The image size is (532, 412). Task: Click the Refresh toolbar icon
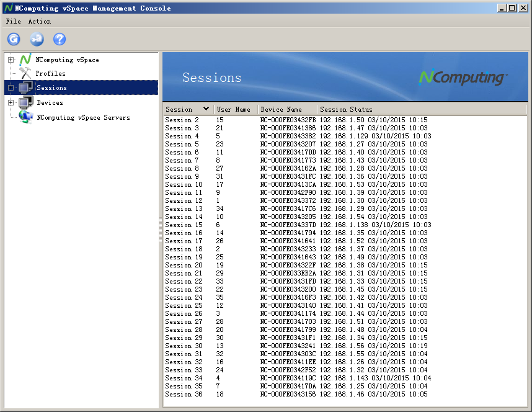tap(14, 39)
